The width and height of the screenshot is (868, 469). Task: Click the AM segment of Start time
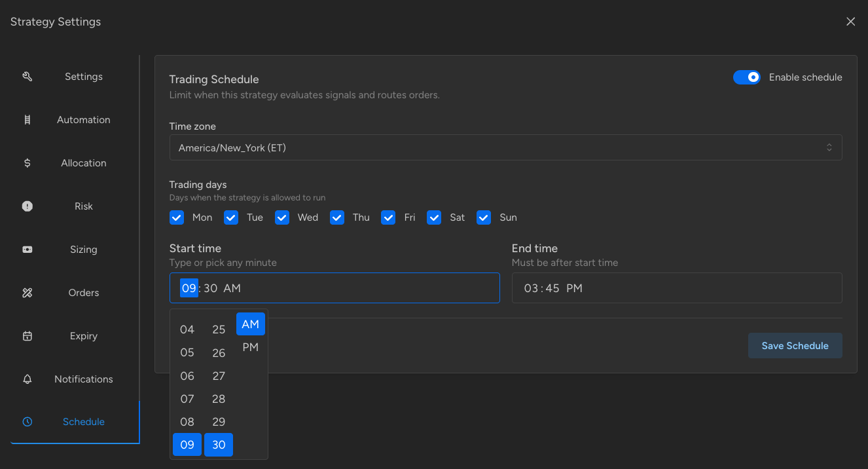coord(232,288)
